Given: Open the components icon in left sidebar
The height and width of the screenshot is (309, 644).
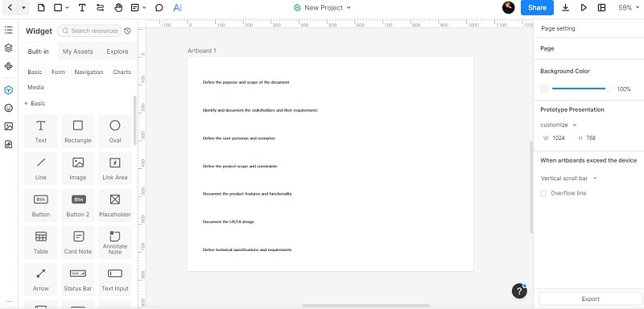Looking at the screenshot, I should pyautogui.click(x=9, y=66).
